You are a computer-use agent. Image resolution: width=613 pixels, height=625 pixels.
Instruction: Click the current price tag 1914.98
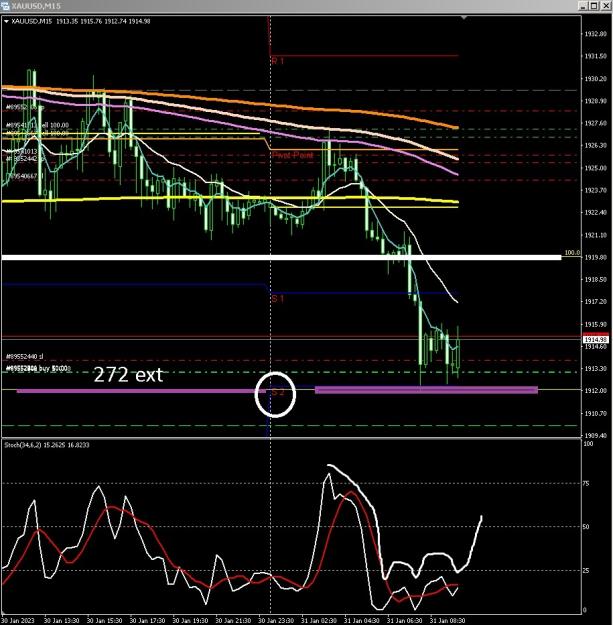pos(596,340)
